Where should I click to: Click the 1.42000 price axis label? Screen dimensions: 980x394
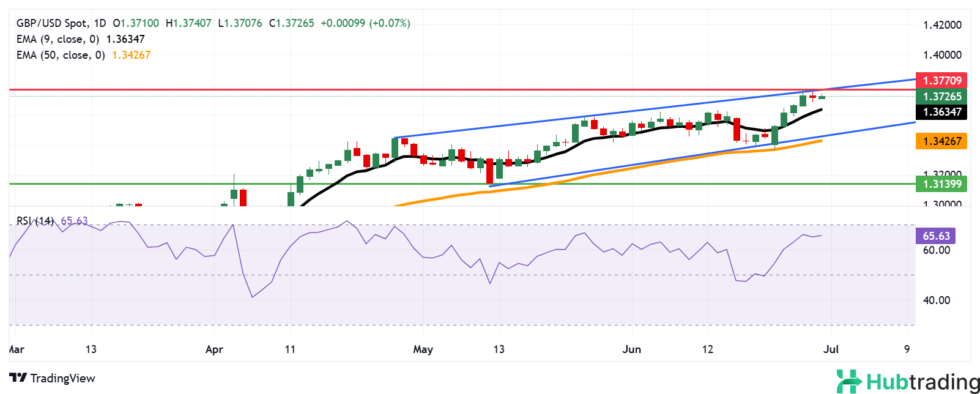coord(941,25)
